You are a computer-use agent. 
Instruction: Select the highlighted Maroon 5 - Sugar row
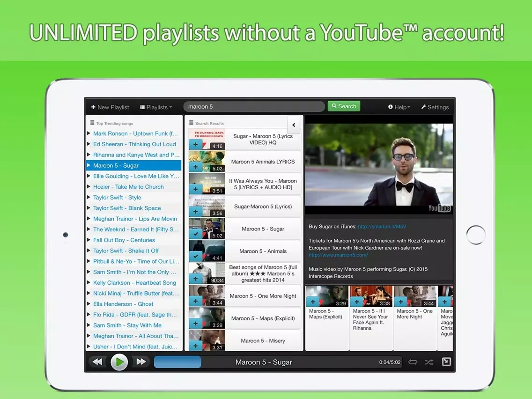coord(133,166)
